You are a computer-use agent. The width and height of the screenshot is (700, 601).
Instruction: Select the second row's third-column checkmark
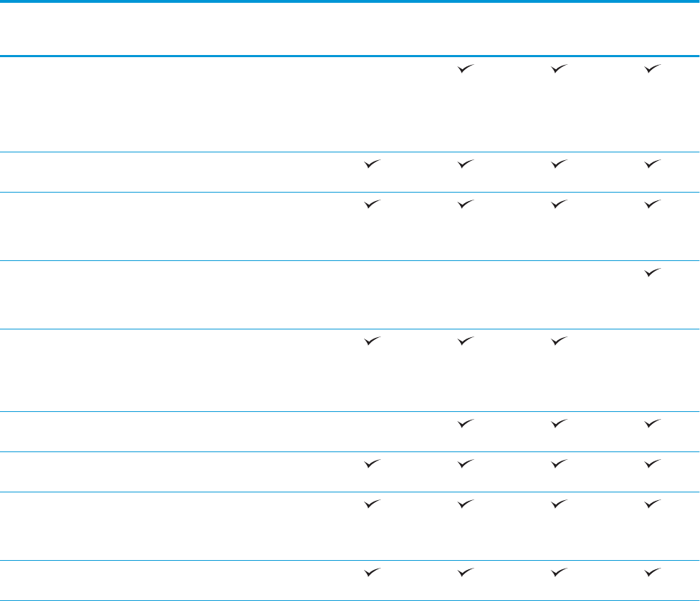coord(557,164)
